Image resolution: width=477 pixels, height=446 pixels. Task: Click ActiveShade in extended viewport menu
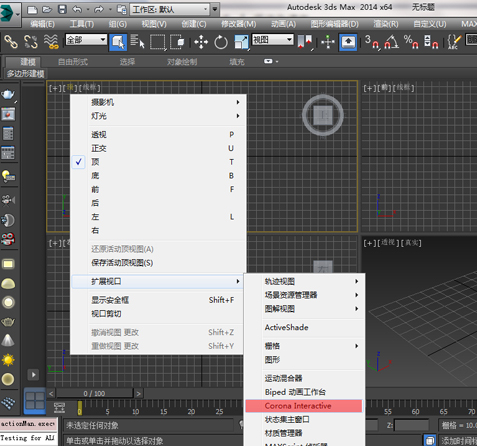(x=305, y=327)
